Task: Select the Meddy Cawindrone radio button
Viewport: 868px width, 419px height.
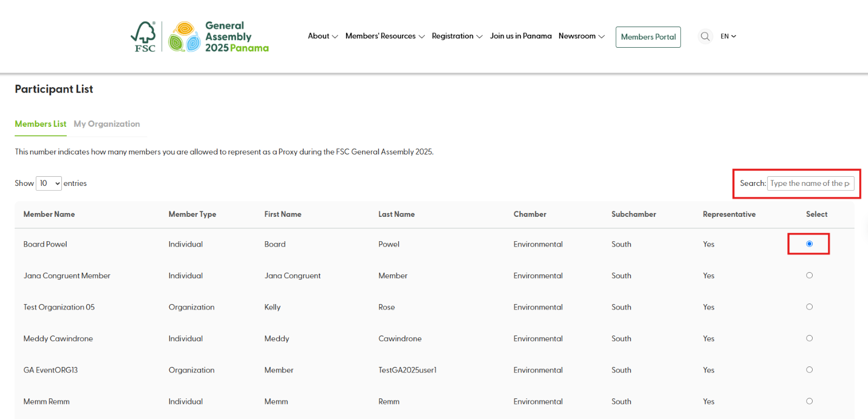Action: [x=809, y=338]
